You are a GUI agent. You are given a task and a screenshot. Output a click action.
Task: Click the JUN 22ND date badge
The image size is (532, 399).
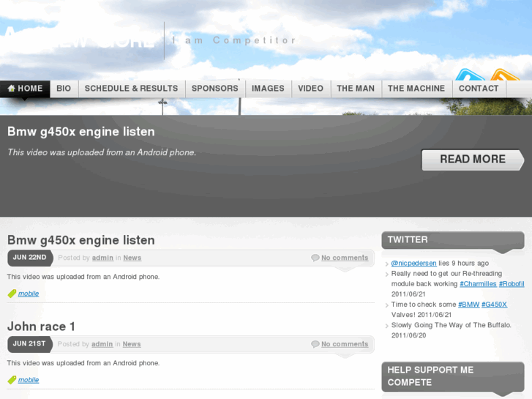pos(30,258)
